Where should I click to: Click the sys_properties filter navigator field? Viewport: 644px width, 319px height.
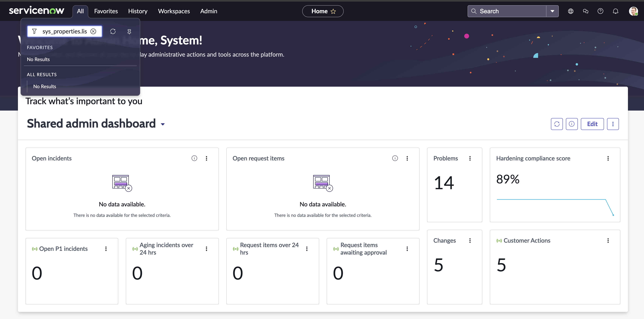tap(64, 31)
